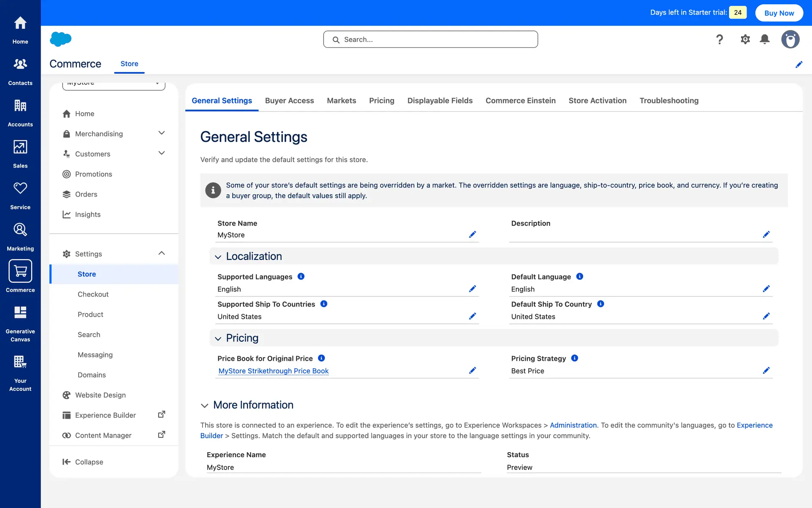The width and height of the screenshot is (812, 508).
Task: Click the setup gear icon in header
Action: [745, 39]
